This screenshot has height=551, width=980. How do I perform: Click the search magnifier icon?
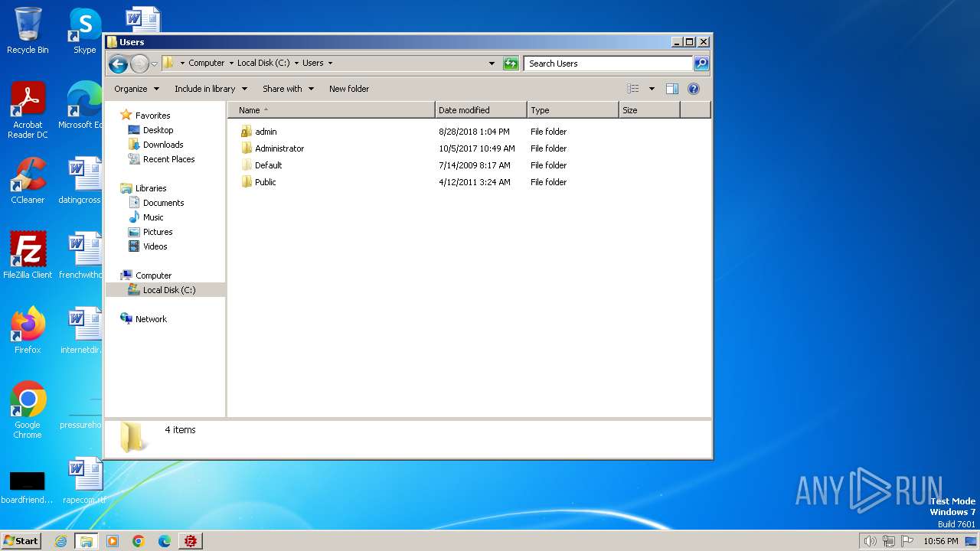pos(701,64)
